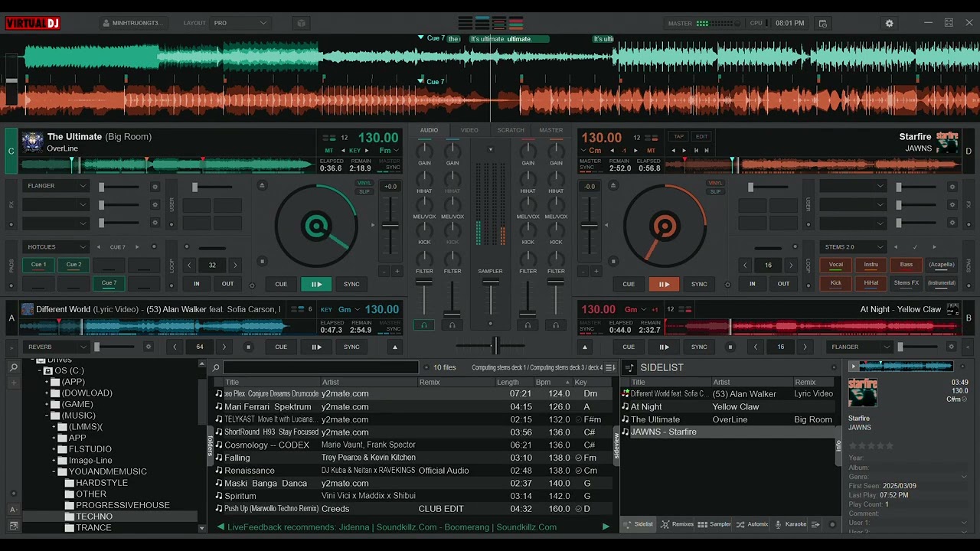This screenshot has height=551, width=980.
Task: Click deck C pitch minus button
Action: pos(383,271)
